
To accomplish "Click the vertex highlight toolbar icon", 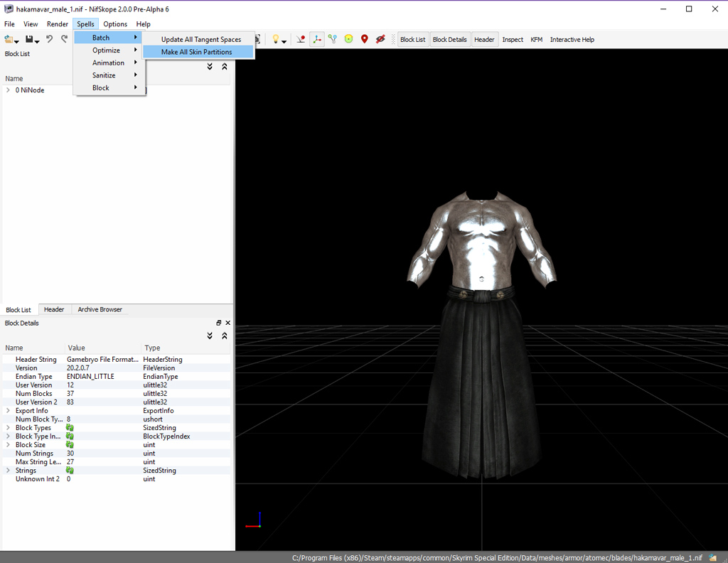I will point(300,39).
